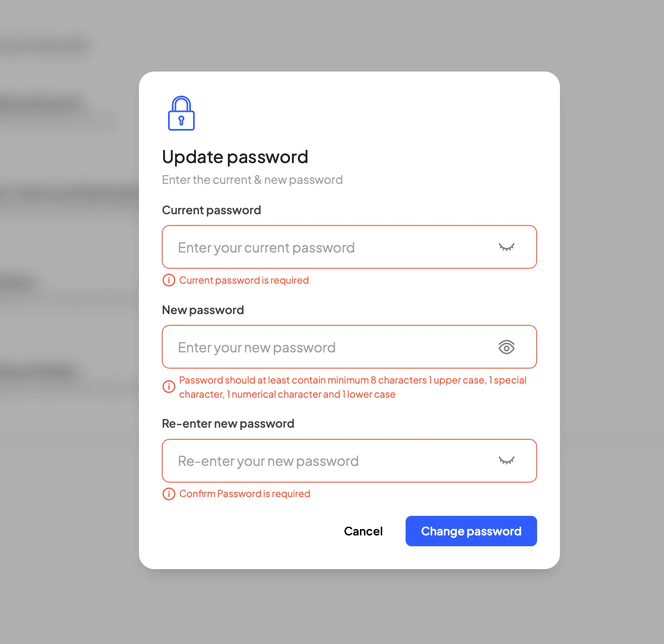Screen dimensions: 664x644
Task: Click the "Update password" heading
Action: point(235,157)
